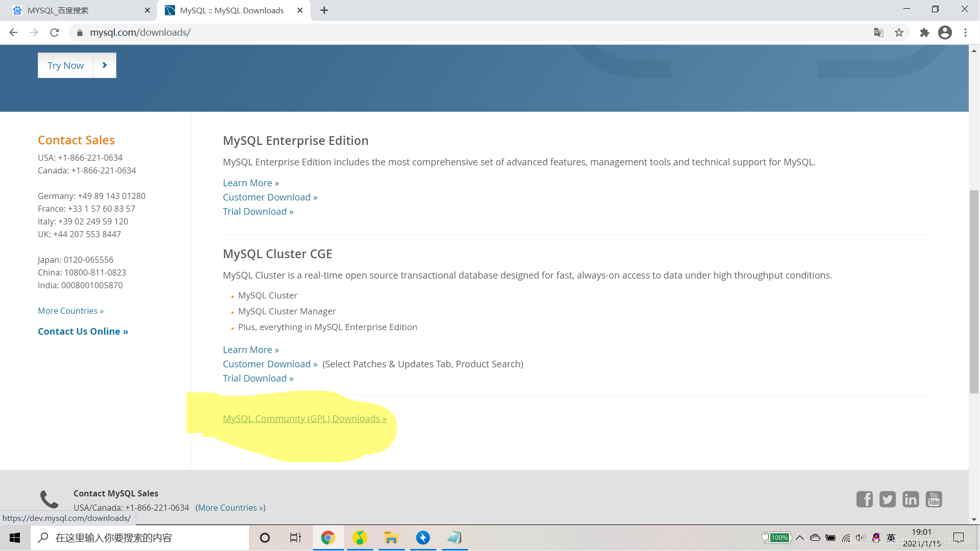Viewport: 980px width, 551px height.
Task: Open the taskbar clock and date
Action: point(922,538)
